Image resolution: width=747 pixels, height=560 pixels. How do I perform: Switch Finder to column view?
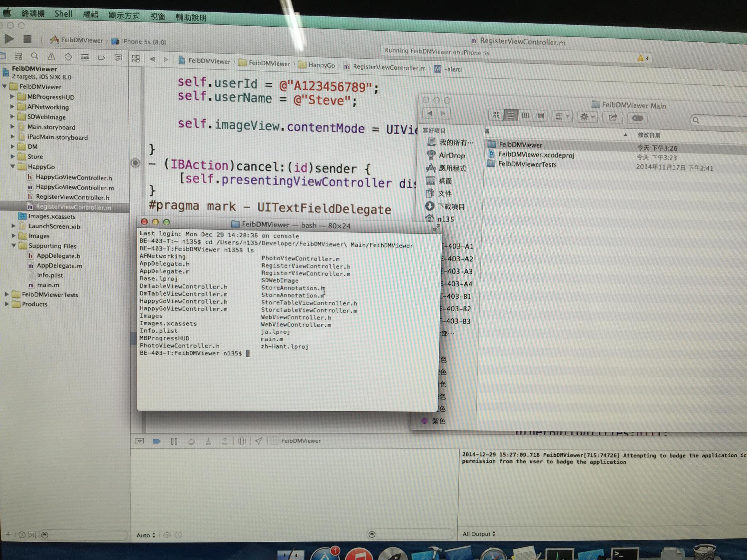[x=525, y=116]
